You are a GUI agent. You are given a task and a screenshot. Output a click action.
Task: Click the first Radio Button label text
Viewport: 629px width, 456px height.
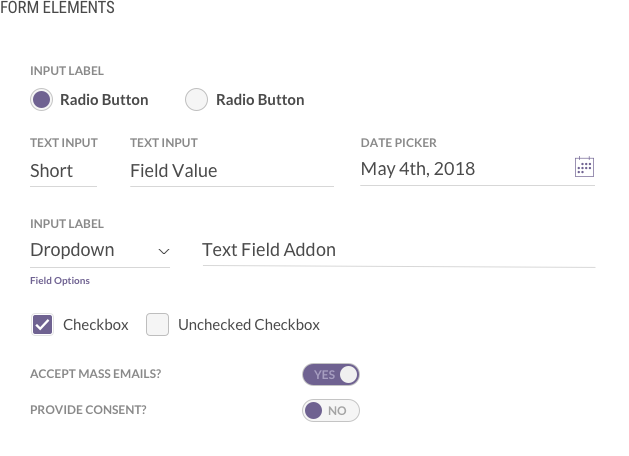pyautogui.click(x=104, y=100)
